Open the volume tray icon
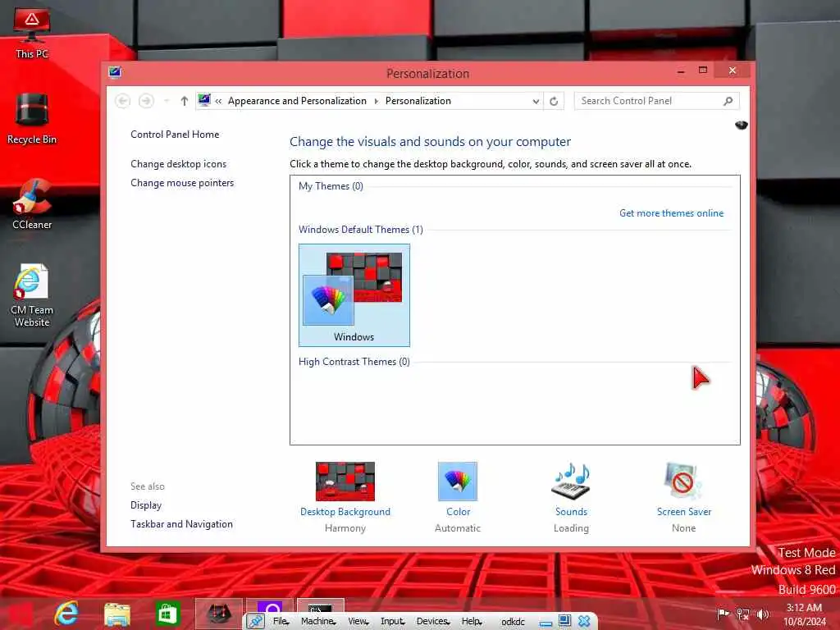840x630 pixels. [762, 614]
